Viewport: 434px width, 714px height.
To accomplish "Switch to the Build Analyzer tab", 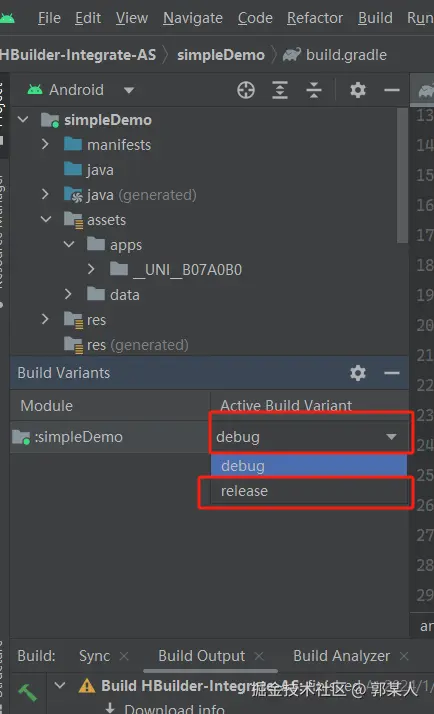I will click(342, 656).
